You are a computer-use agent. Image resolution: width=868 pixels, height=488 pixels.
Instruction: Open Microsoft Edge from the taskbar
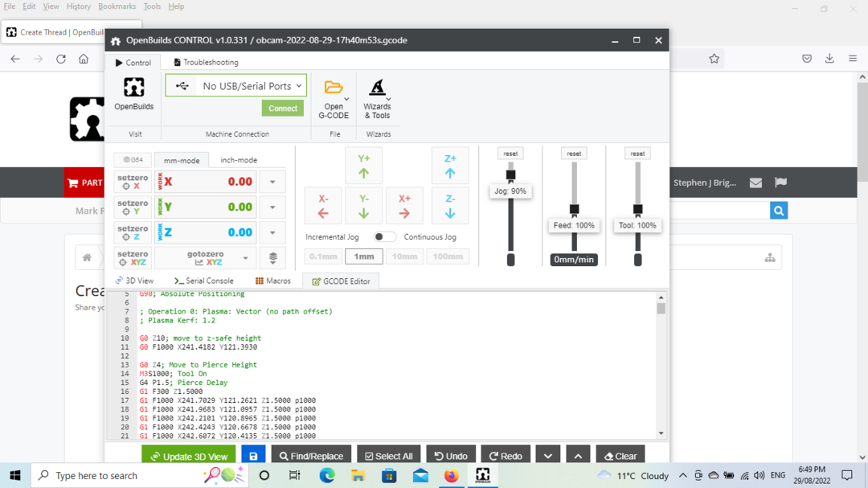point(326,476)
